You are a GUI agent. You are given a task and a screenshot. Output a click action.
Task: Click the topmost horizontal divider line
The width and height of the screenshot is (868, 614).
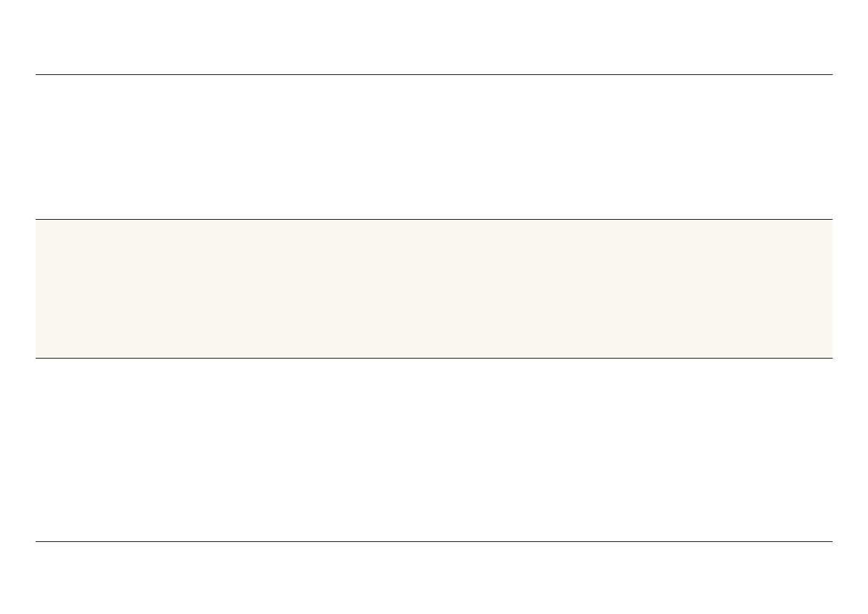click(x=434, y=74)
